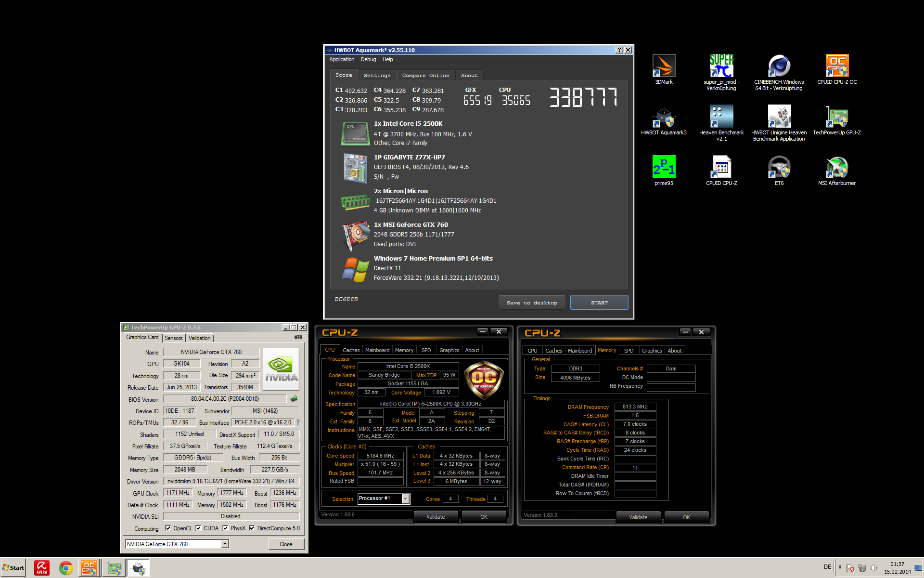
Task: Open Google Chrome from the taskbar
Action: click(x=66, y=568)
